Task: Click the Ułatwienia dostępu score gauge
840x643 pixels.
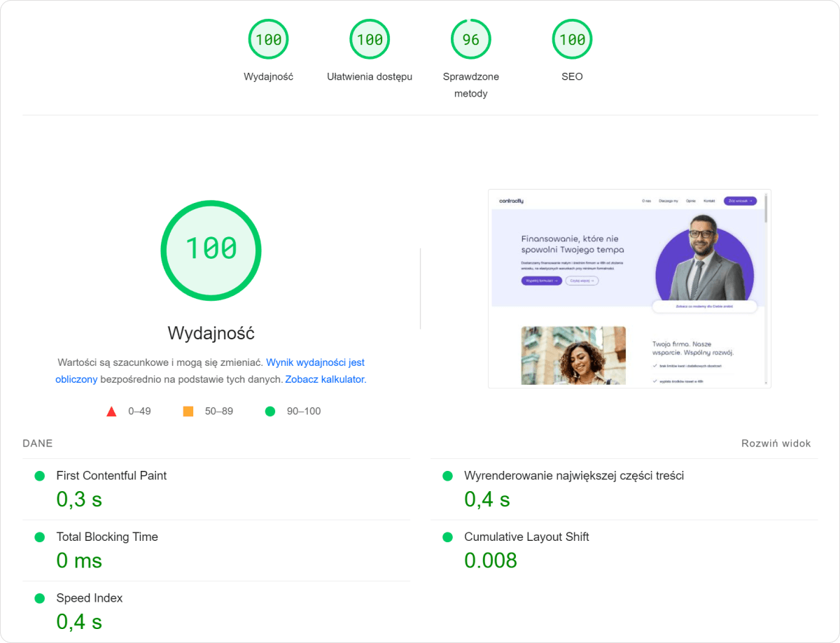Action: point(370,40)
